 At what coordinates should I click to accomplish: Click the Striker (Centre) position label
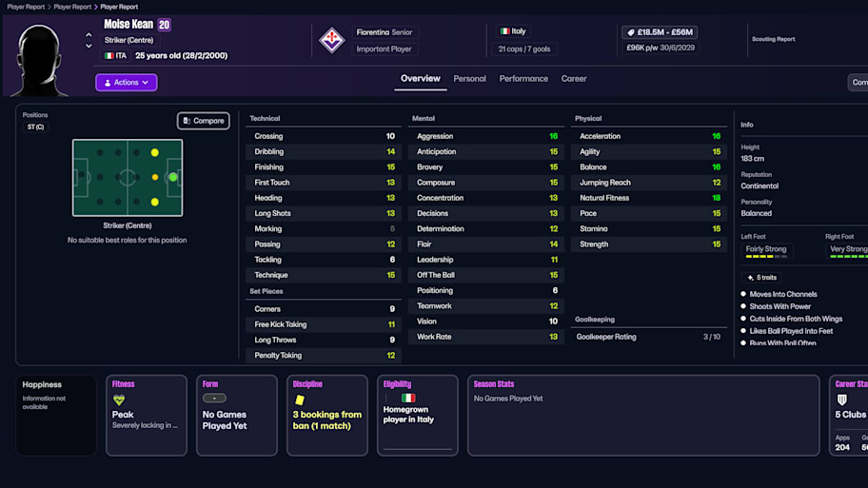click(x=128, y=40)
